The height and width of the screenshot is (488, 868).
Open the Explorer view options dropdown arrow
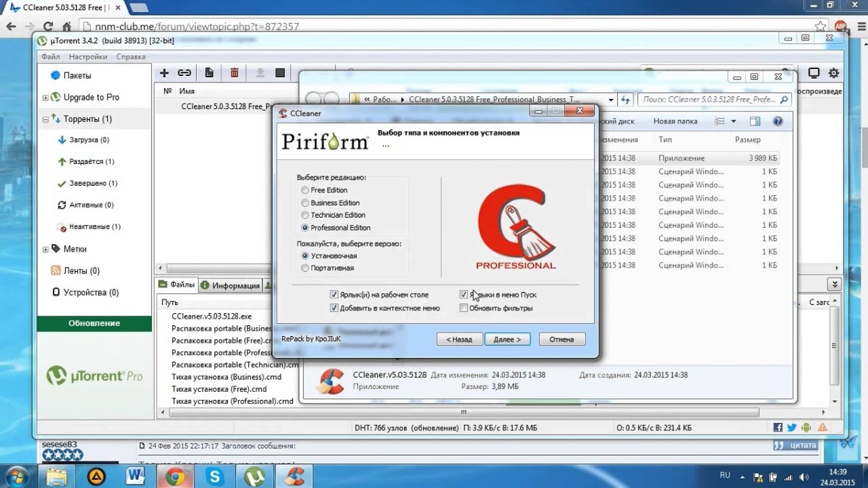point(733,121)
